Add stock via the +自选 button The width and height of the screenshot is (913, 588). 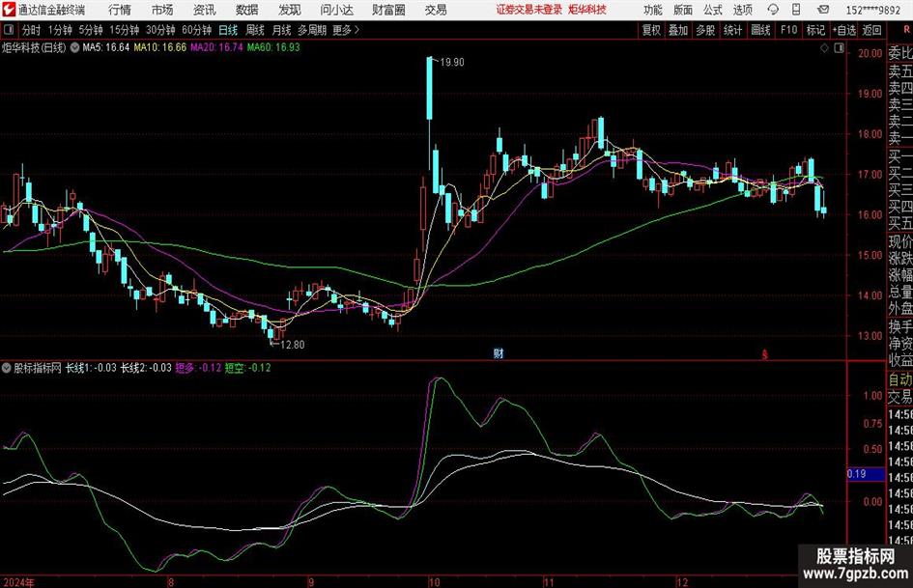(x=844, y=30)
